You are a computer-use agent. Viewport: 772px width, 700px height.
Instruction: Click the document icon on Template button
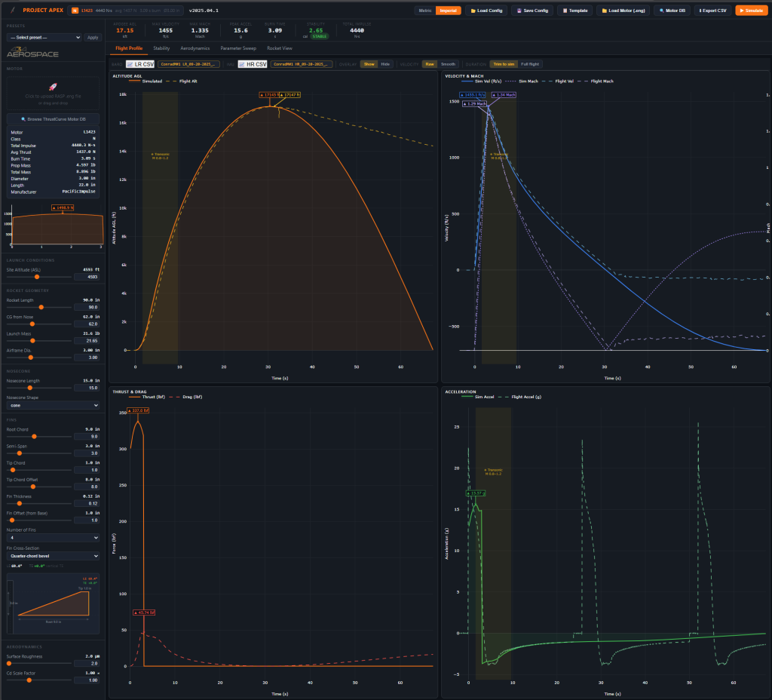(x=565, y=11)
